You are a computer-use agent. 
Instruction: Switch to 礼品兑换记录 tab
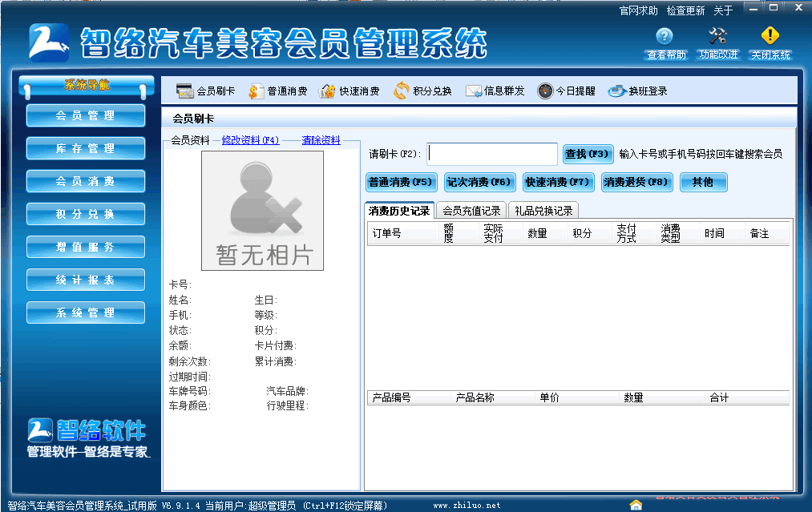[x=543, y=211]
